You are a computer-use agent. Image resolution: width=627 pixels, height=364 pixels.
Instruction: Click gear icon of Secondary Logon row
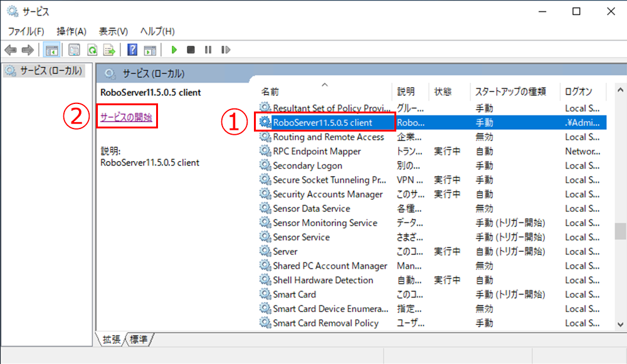point(265,165)
